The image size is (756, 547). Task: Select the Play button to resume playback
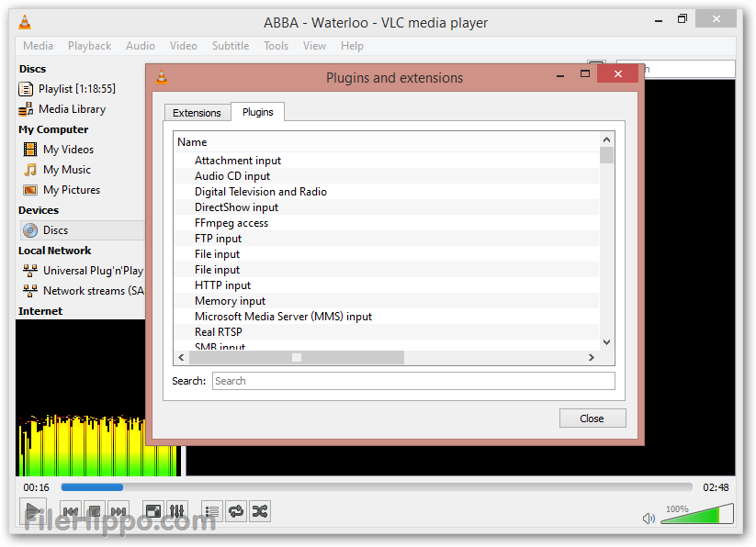(34, 510)
